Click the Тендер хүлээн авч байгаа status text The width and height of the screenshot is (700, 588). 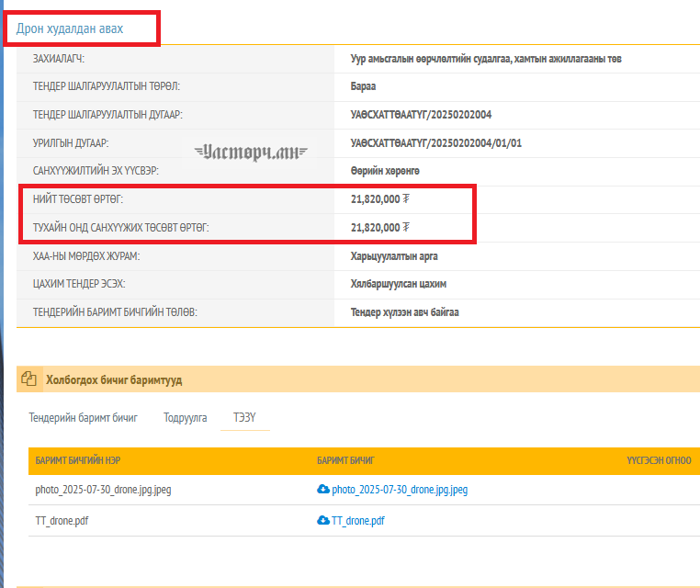404,312
